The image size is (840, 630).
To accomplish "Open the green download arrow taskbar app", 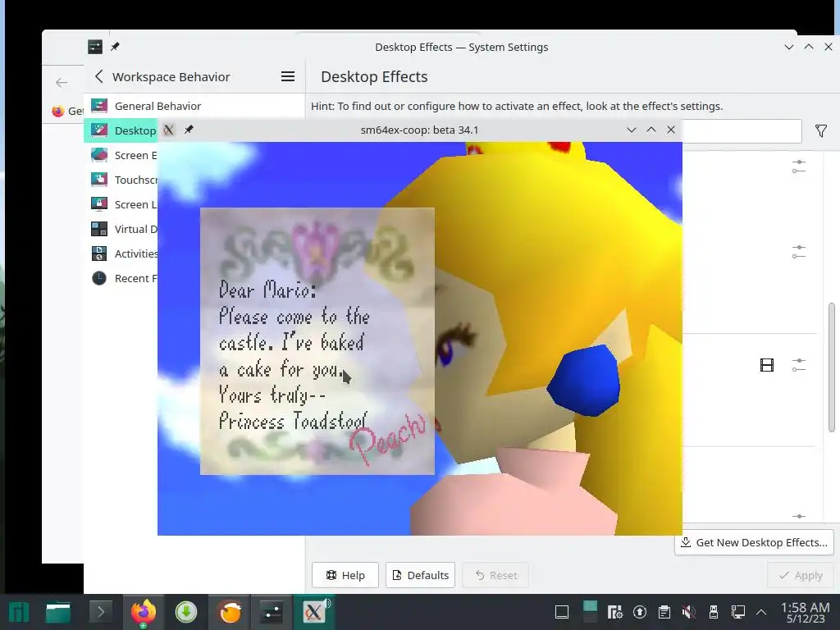I will (186, 612).
